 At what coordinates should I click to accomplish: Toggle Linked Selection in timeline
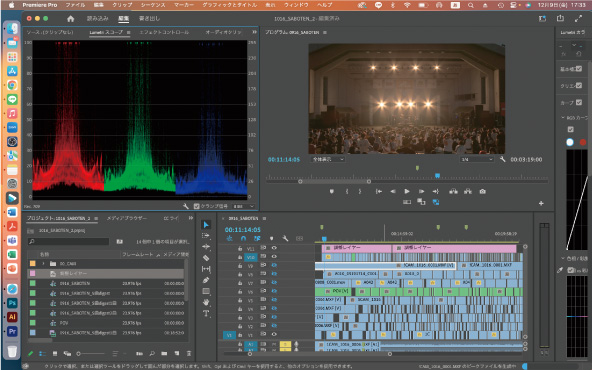click(257, 238)
